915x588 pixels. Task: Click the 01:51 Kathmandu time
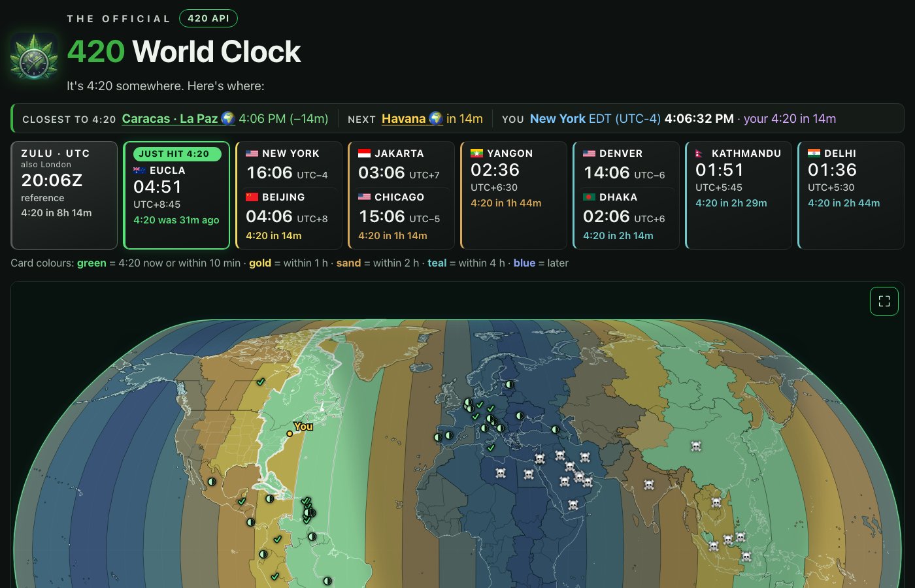(x=720, y=170)
